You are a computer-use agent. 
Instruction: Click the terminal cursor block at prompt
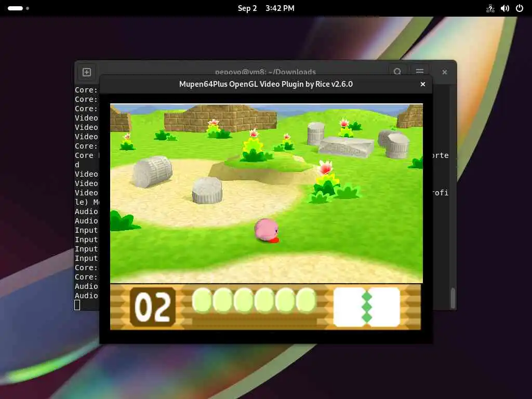tap(77, 305)
